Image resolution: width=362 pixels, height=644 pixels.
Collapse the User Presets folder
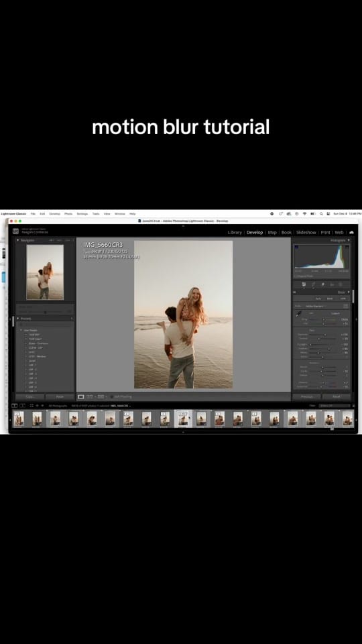pyautogui.click(x=21, y=330)
